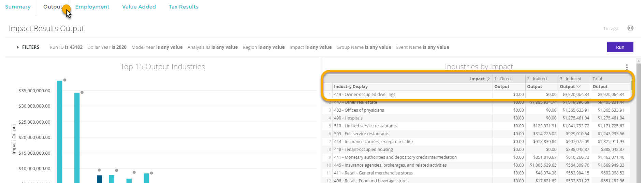Select row 444 - Insurance carriers, except direct life
This screenshot has height=183, width=644.
[x=476, y=142]
